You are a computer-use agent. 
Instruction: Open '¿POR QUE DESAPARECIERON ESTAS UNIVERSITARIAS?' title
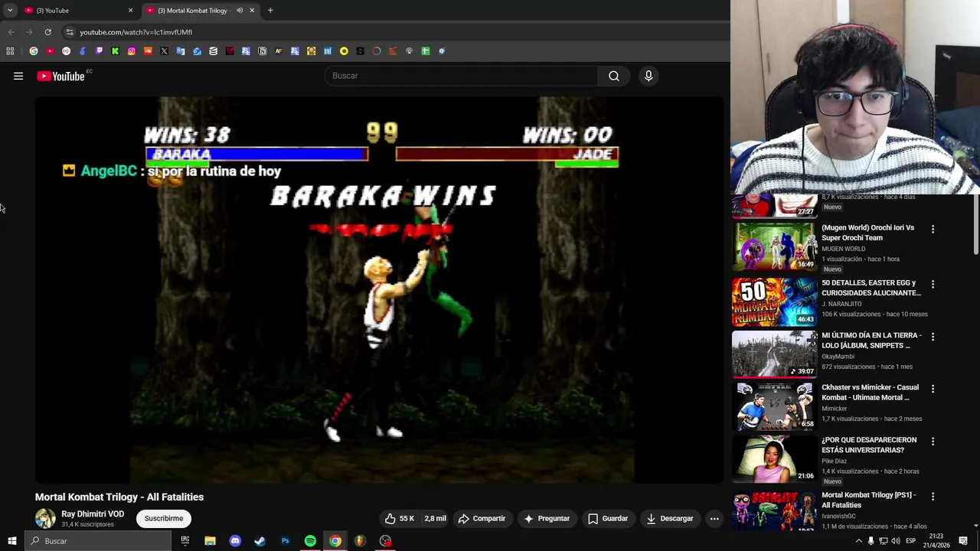869,445
